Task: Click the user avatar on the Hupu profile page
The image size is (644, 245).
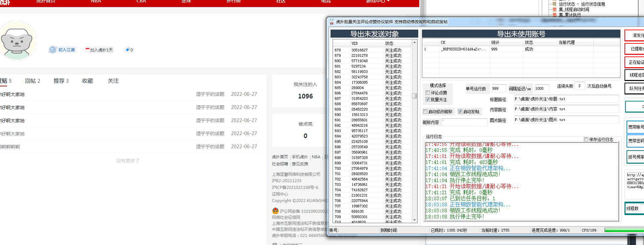Action: (x=17, y=41)
